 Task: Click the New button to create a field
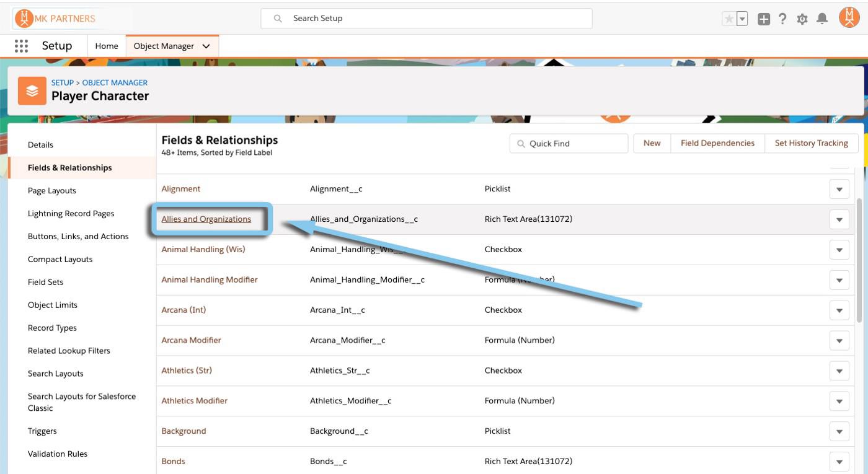click(651, 143)
